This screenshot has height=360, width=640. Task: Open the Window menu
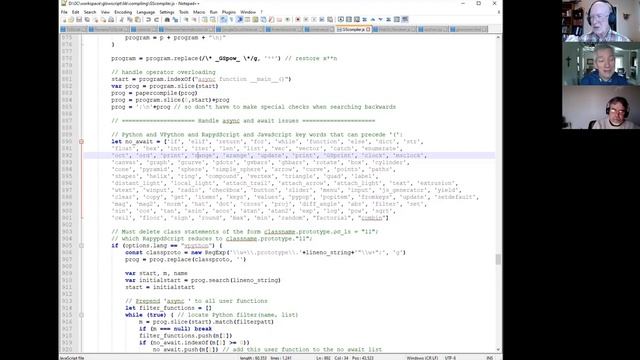tap(248, 12)
